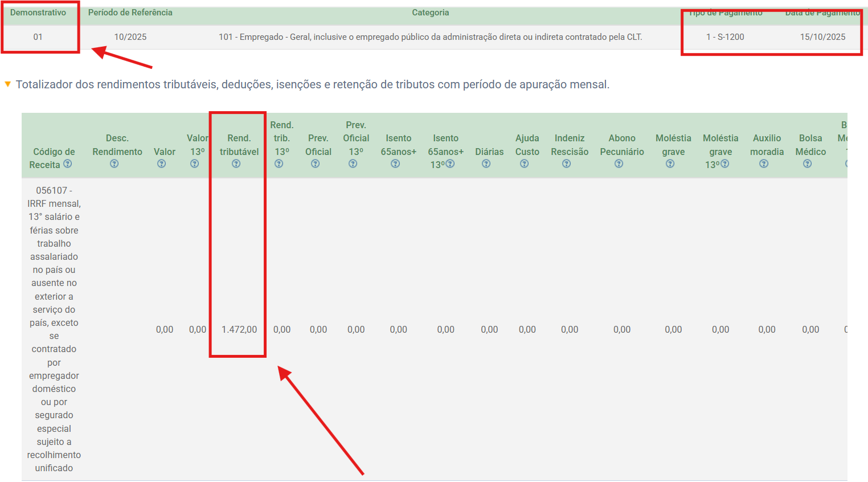Viewport: 868px width, 482px height.
Task: Click the 0,00 under Prev. Oficial 13º
Action: click(356, 329)
